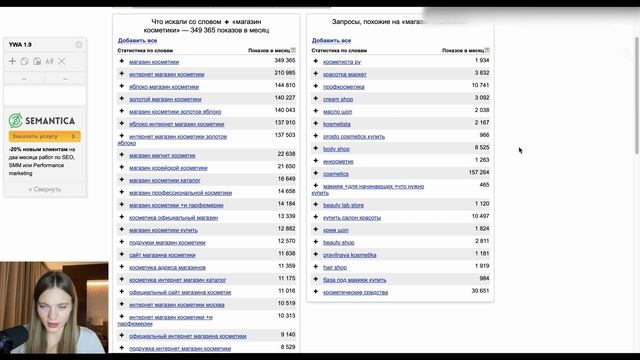Add 'яблоко магазин косметики' using plus icon
Screen dimensions: 640x360
(122, 86)
